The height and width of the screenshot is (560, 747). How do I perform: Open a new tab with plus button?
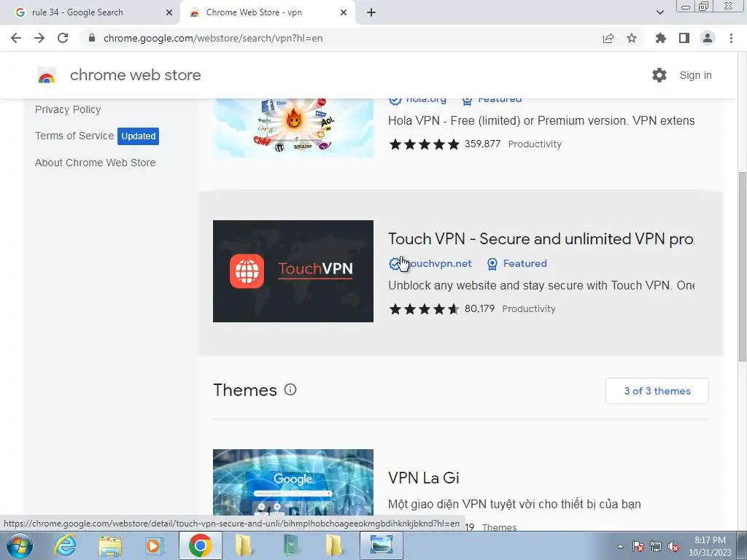(x=371, y=12)
